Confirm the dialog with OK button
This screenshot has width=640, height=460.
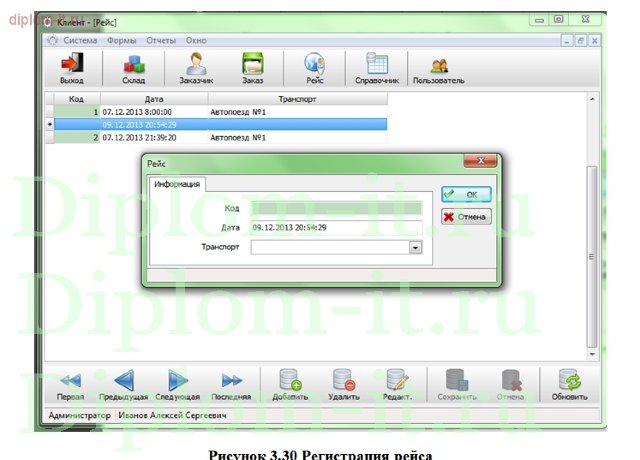click(465, 194)
